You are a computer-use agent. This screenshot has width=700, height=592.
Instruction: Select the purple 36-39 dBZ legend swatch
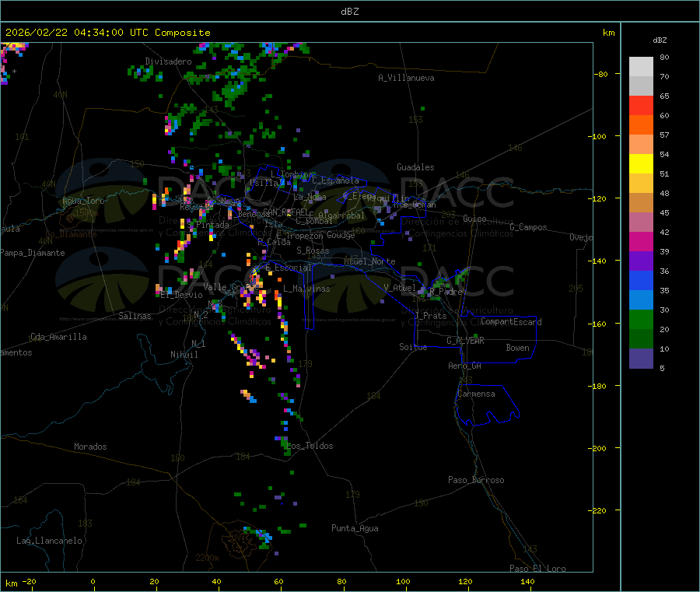point(641,261)
